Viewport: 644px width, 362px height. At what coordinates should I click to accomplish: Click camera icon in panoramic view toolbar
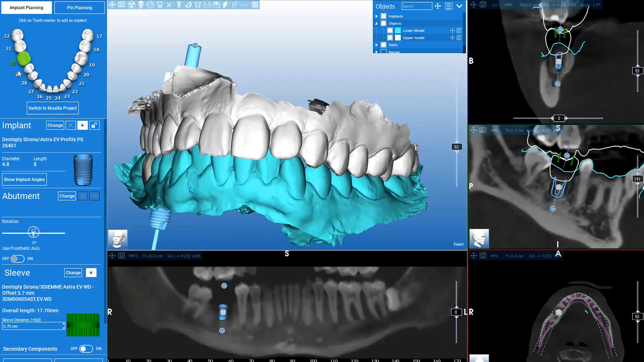tap(121, 256)
